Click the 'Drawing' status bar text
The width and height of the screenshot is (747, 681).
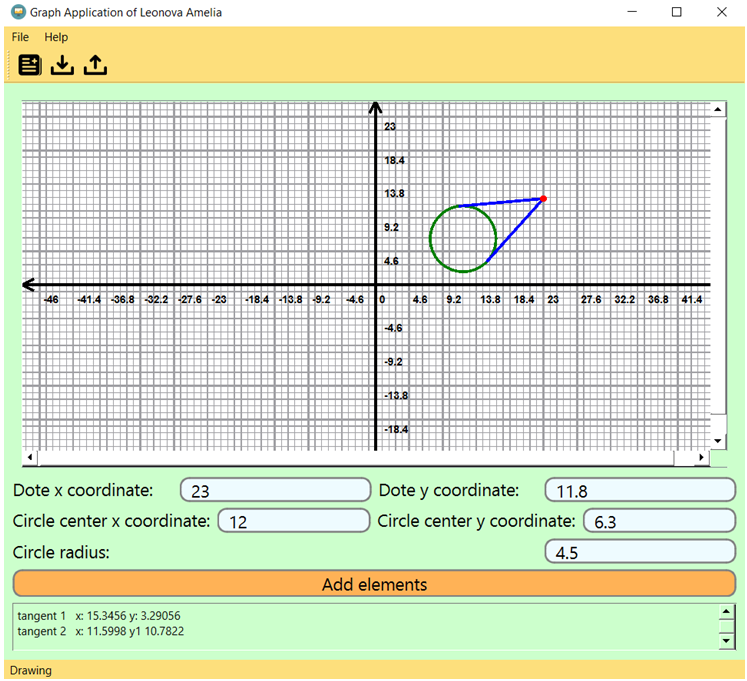31,670
